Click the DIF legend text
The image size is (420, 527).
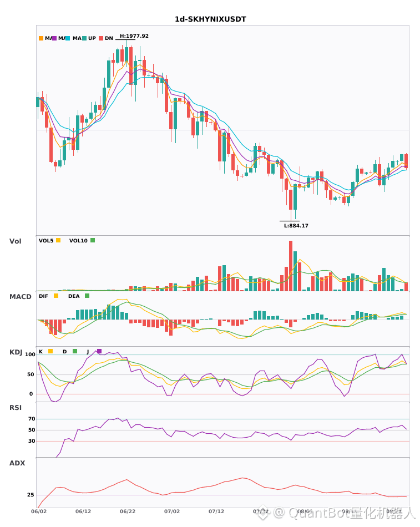pos(43,296)
